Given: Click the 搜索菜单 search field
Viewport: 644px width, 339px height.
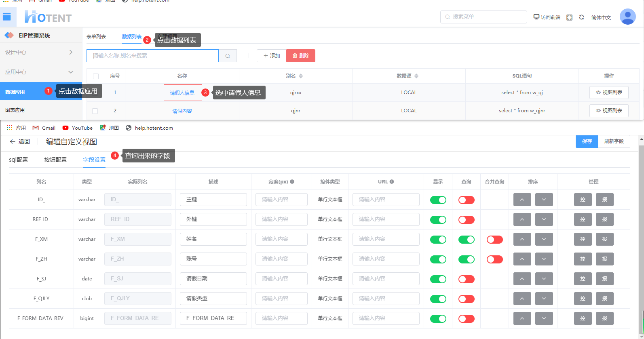Looking at the screenshot, I should click(484, 17).
